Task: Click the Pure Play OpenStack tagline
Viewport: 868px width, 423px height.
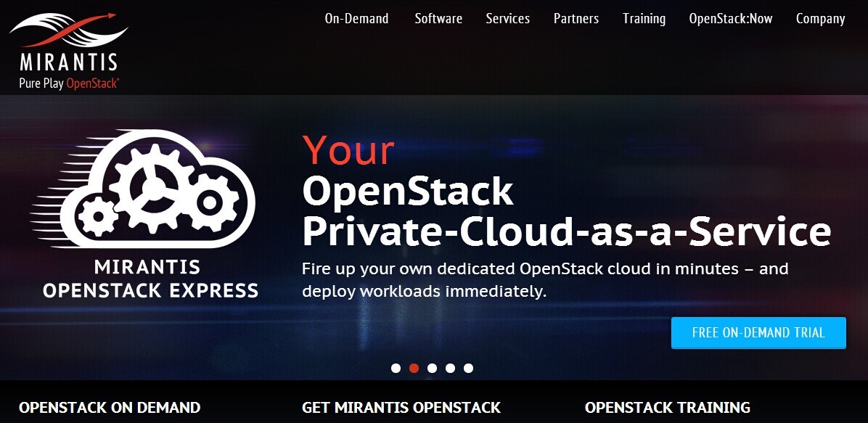Action: (69, 83)
